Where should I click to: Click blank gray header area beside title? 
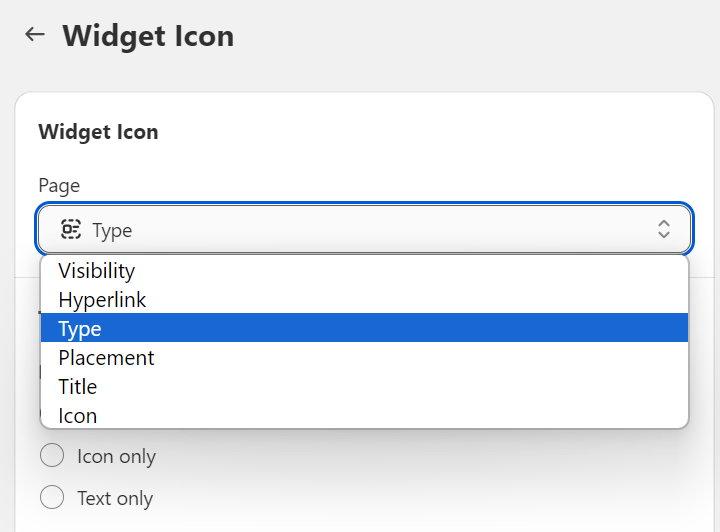tap(480, 37)
